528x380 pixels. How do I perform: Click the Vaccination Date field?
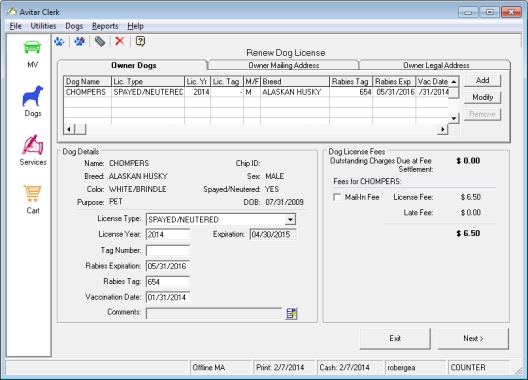click(168, 297)
